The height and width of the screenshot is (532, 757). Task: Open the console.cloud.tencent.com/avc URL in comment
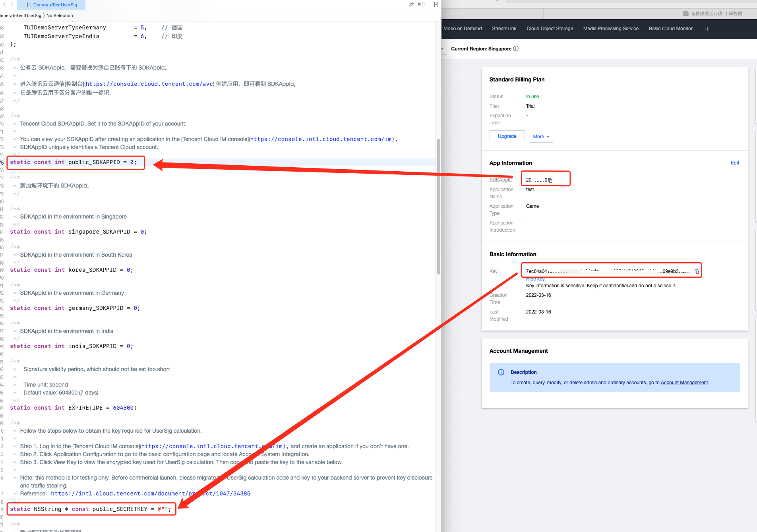(x=149, y=84)
